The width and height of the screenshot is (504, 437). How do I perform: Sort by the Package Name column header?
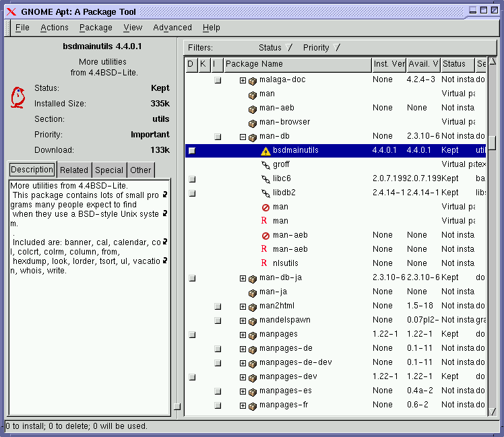[x=296, y=64]
